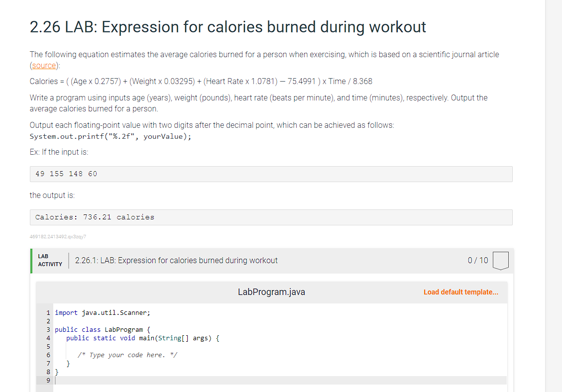Toggle the score bookmark marker for this activity
This screenshot has height=392, width=562.
tap(500, 260)
